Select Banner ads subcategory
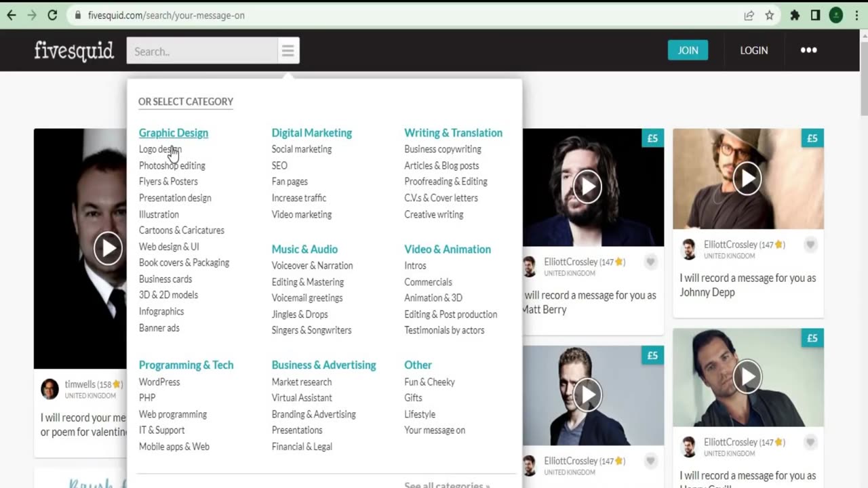Screen dimensions: 868x488 click(159, 328)
